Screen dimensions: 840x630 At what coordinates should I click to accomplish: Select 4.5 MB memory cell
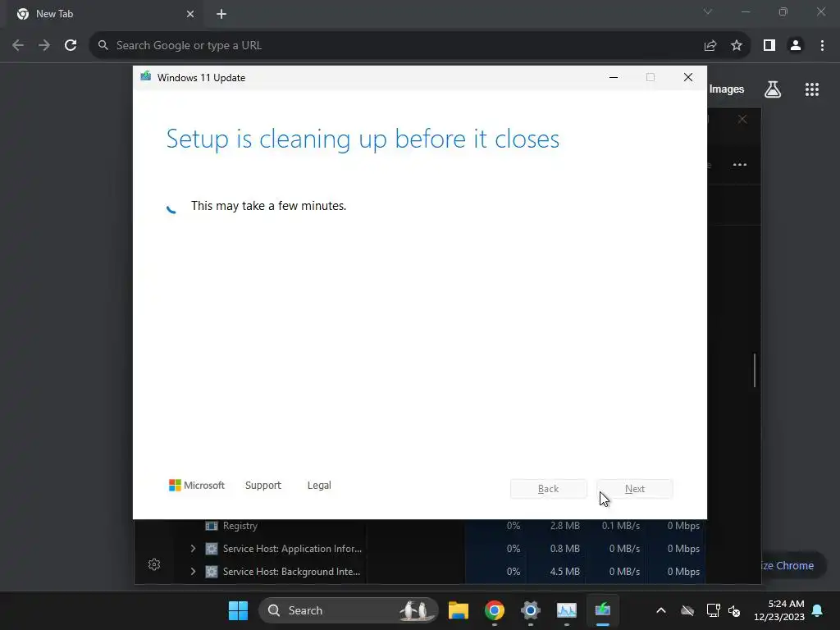(564, 572)
